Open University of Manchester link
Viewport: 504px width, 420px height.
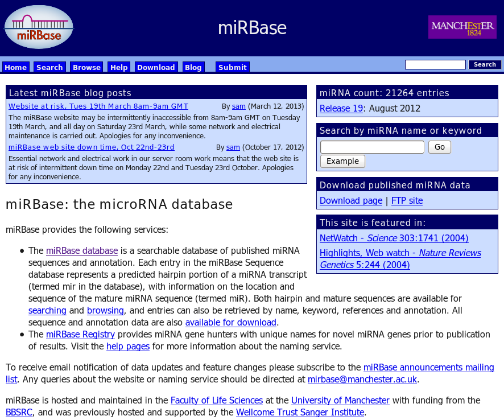coord(340,400)
